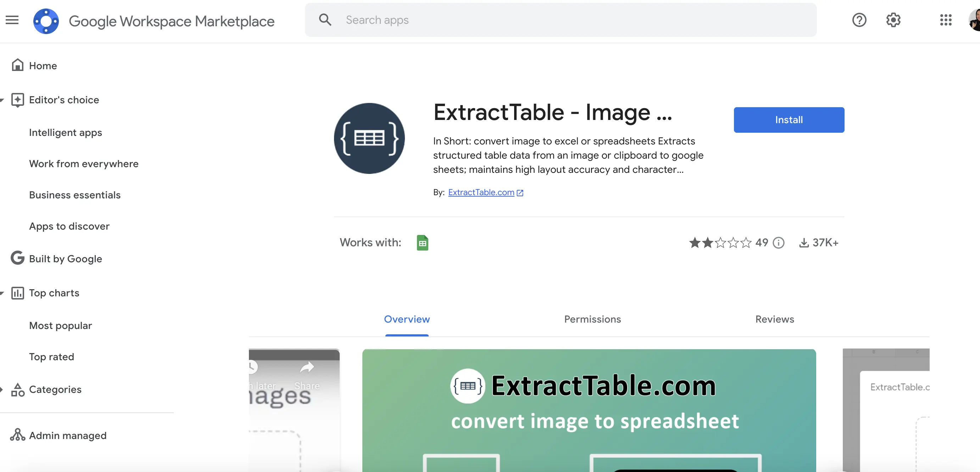Click the Admin managed icon

17,435
